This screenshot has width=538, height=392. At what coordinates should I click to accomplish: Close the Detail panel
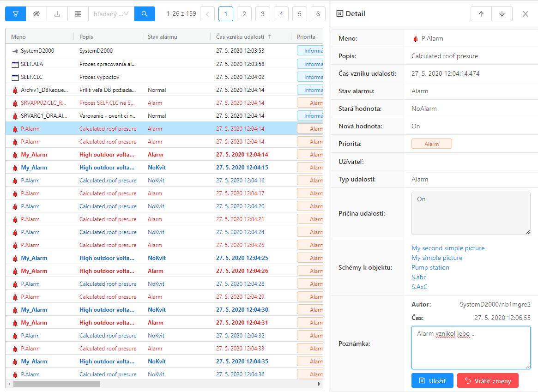[x=526, y=14]
